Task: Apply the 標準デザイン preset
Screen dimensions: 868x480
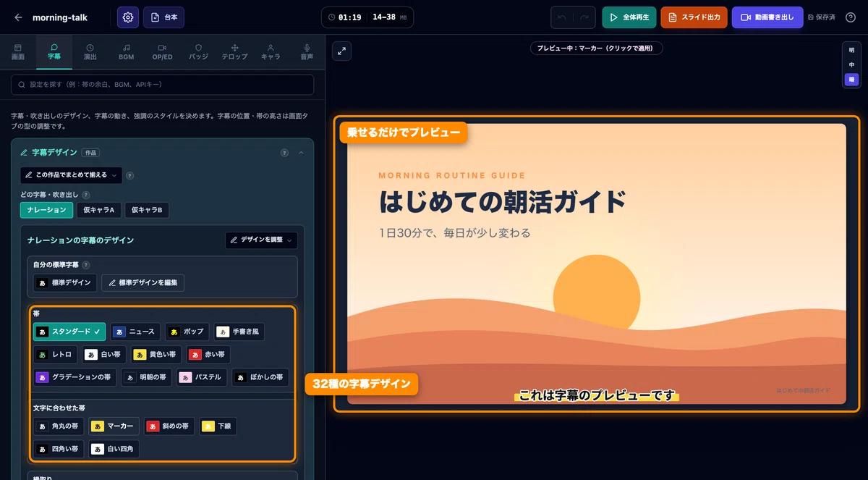Action: point(65,282)
